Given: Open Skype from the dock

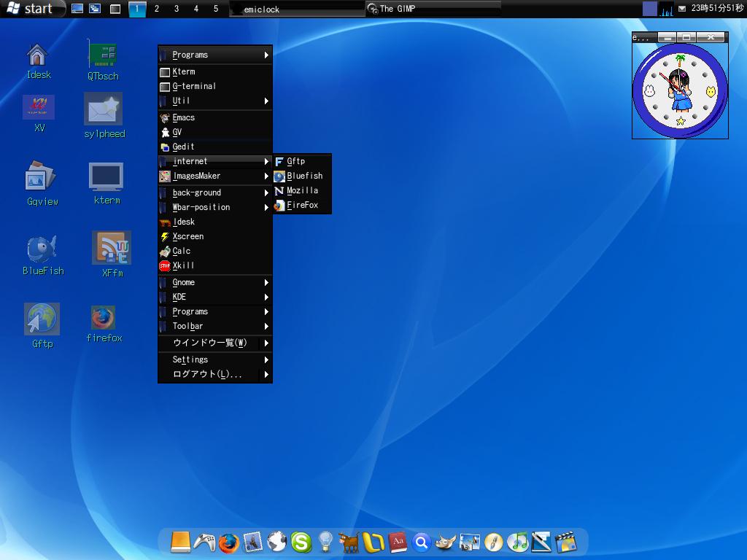Looking at the screenshot, I should 301,542.
